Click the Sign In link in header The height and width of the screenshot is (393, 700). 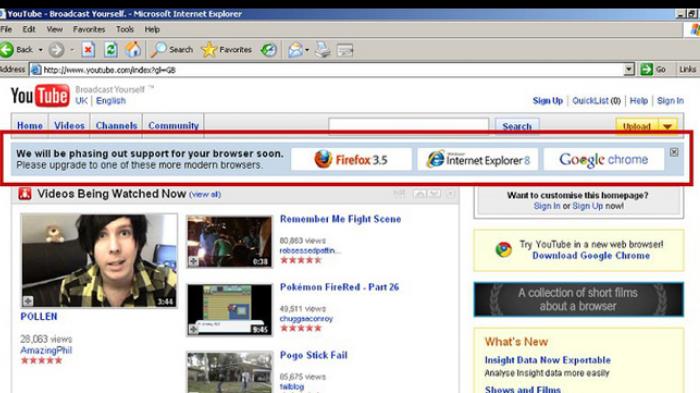coord(670,101)
